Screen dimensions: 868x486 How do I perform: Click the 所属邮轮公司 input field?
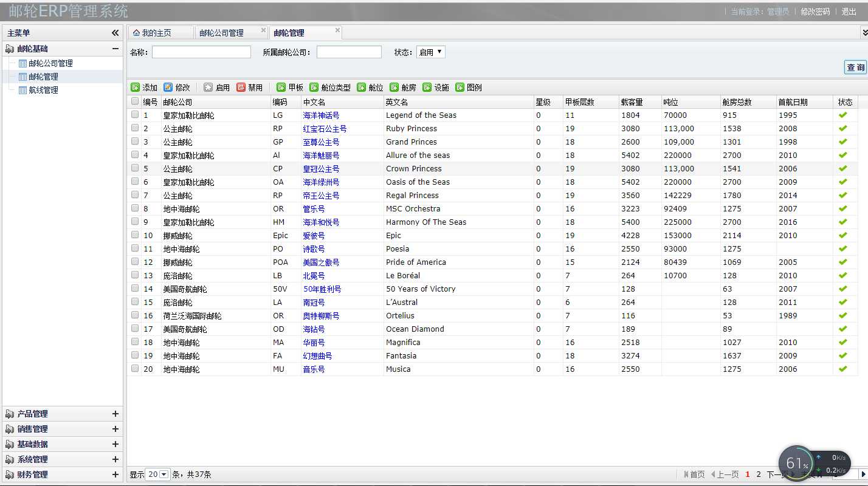coord(349,52)
